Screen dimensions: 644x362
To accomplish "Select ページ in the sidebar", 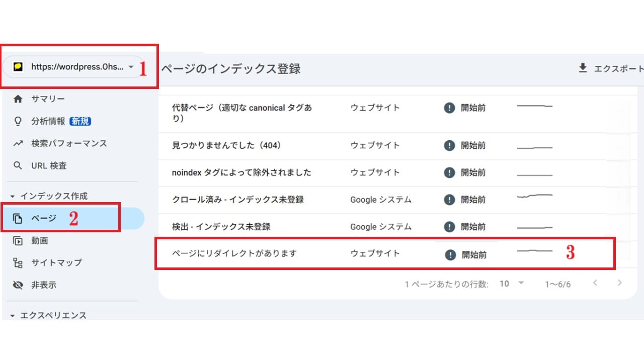I will coord(44,218).
